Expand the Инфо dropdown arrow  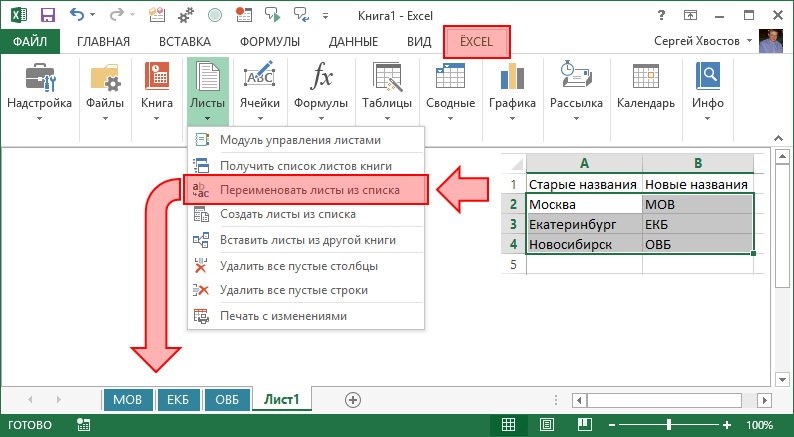pyautogui.click(x=707, y=119)
